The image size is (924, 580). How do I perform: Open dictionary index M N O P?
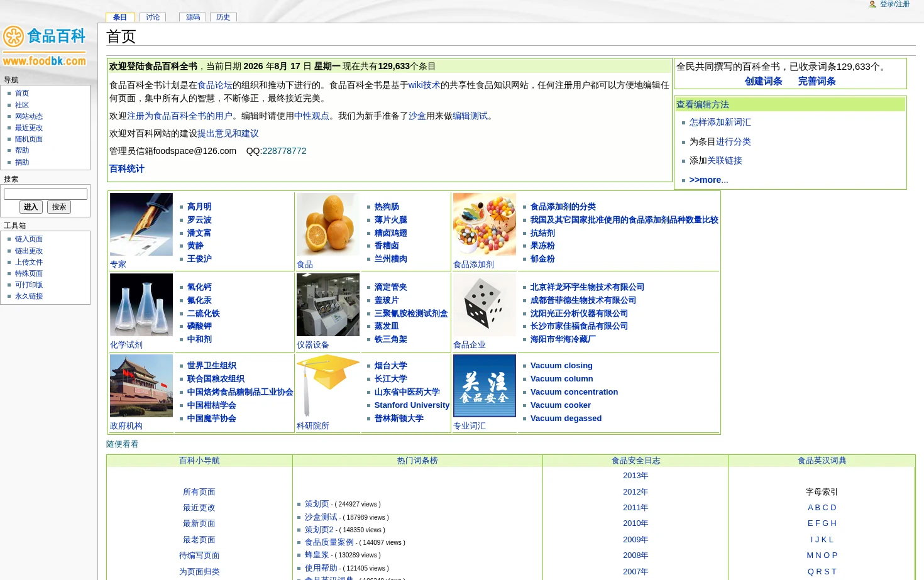tap(822, 555)
